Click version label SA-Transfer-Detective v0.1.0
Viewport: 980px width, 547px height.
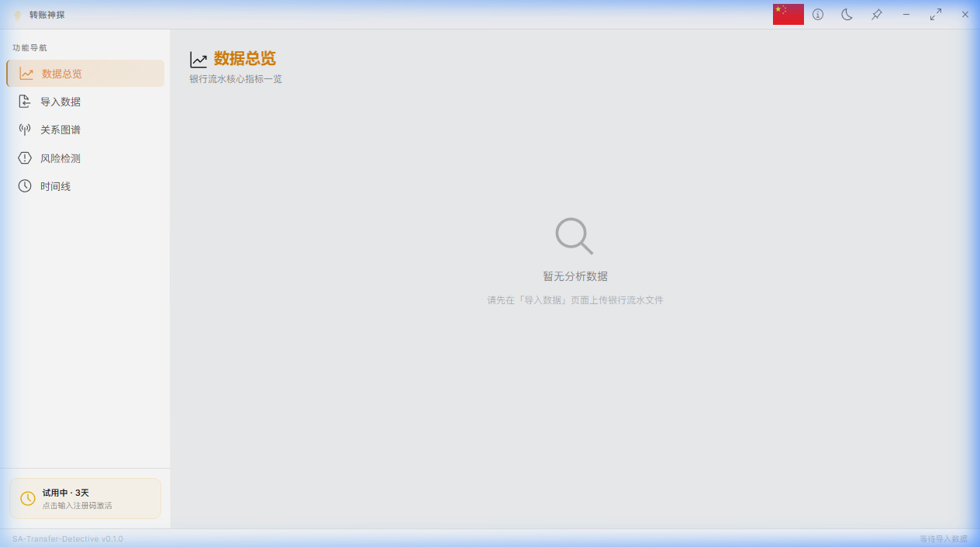pos(67,538)
